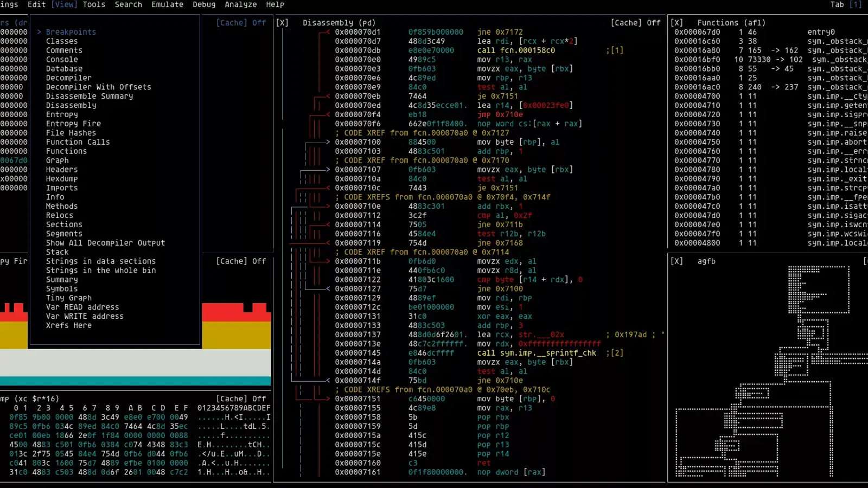Click the call fcn.000158c0 instruction
The height and width of the screenshot is (488, 868).
click(x=515, y=50)
